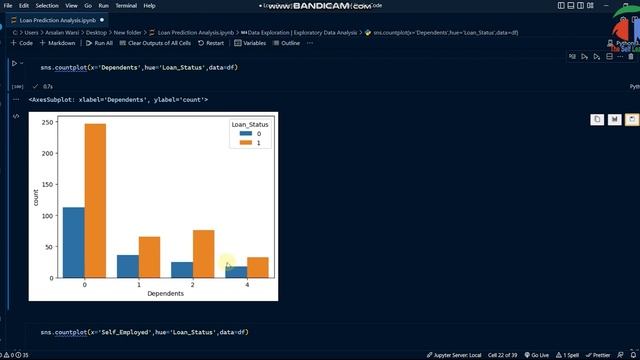Expand run options dropdown beside cell play button
This screenshot has height=360, width=640.
22,63
